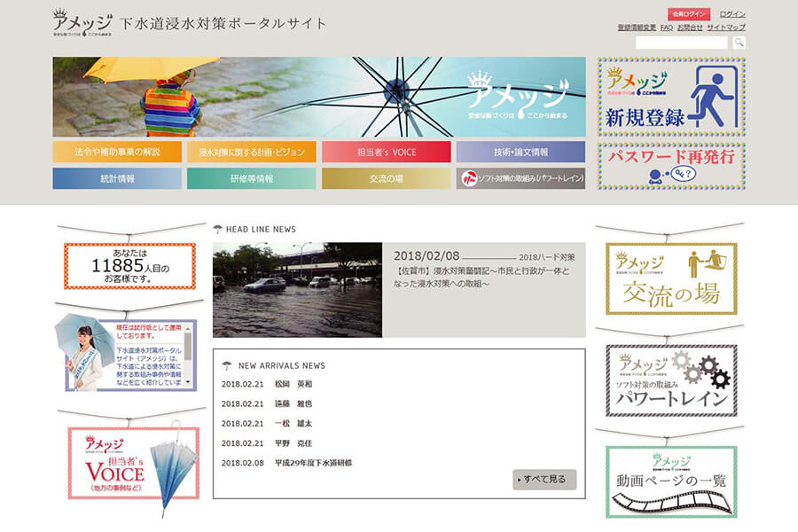The width and height of the screenshot is (798, 532).
Task: Open the 登録情報変更 link
Action: pos(637,27)
